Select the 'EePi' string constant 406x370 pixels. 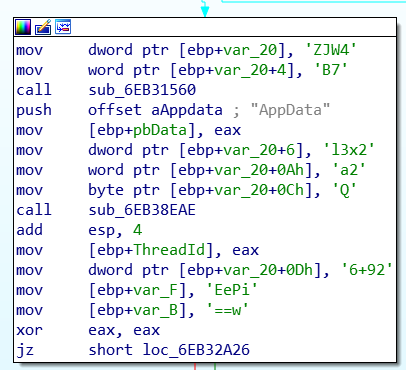point(232,290)
